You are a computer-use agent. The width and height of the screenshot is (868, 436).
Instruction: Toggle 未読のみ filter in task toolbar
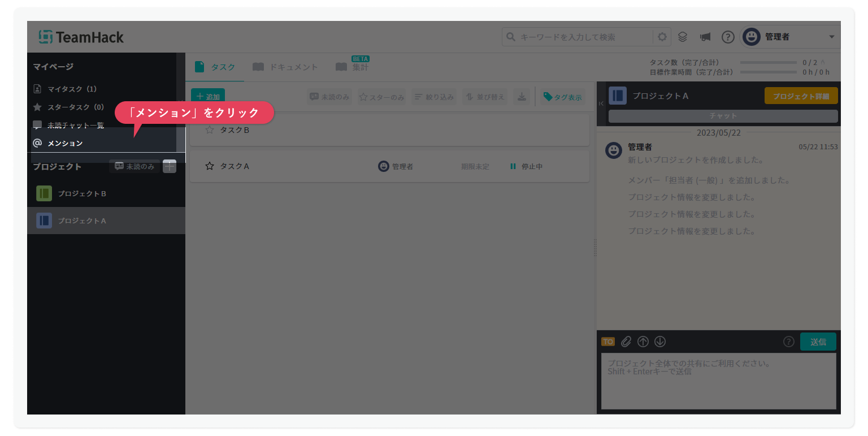click(329, 97)
